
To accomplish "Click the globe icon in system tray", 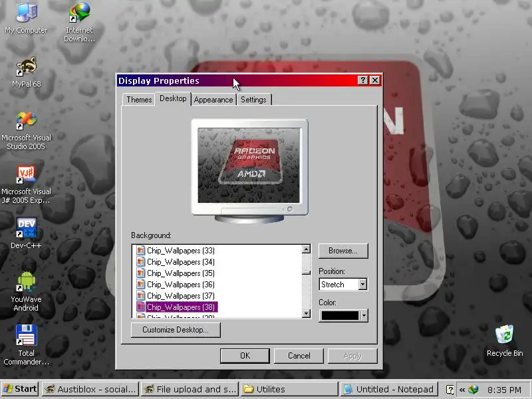I will 473,390.
